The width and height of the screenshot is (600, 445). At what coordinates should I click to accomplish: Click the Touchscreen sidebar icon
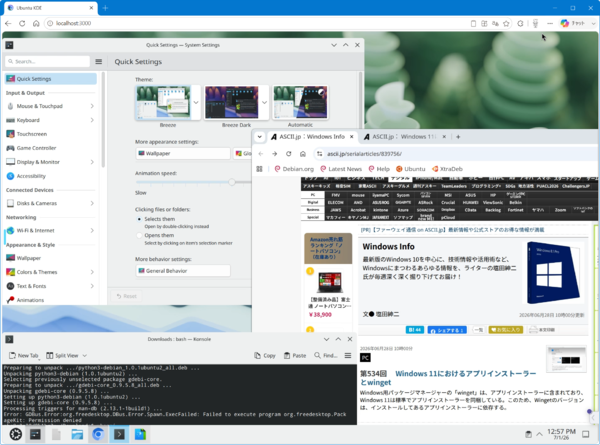[10, 134]
